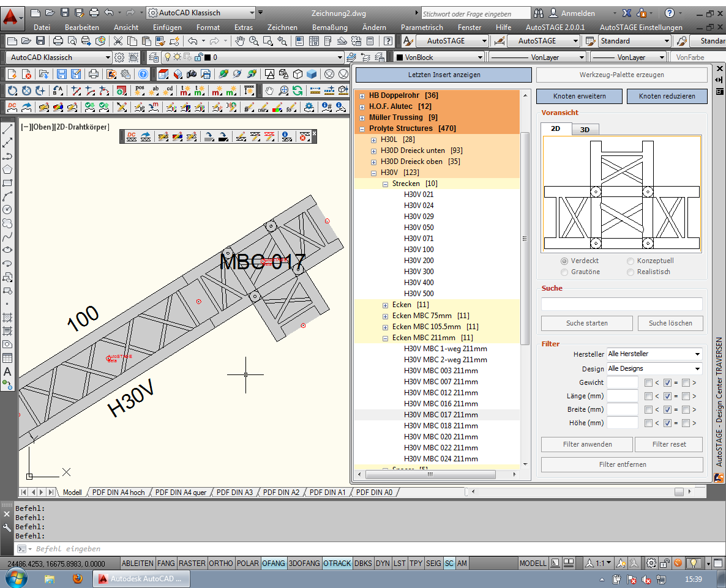Select the Konzeptuell radio option
This screenshot has width=726, height=588.
(x=631, y=261)
